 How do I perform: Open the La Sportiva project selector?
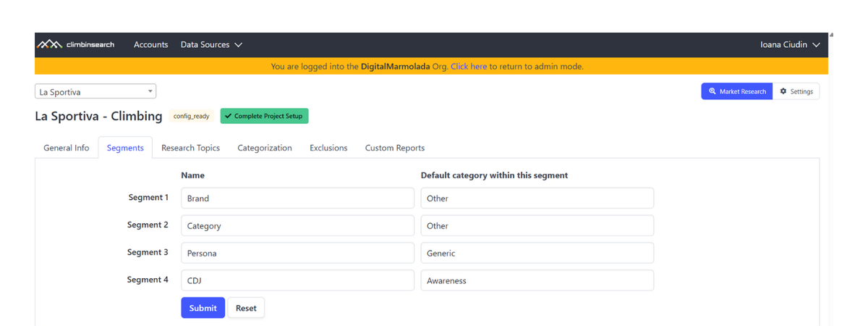[95, 91]
